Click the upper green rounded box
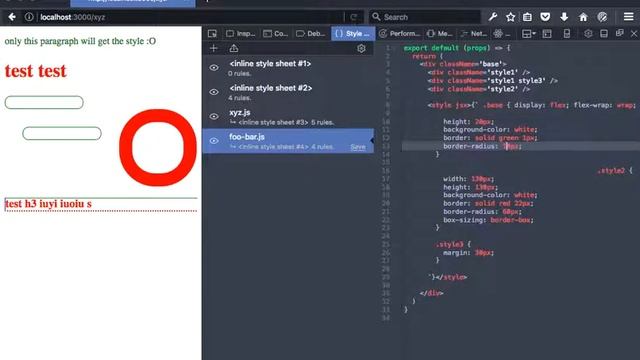 (44, 102)
